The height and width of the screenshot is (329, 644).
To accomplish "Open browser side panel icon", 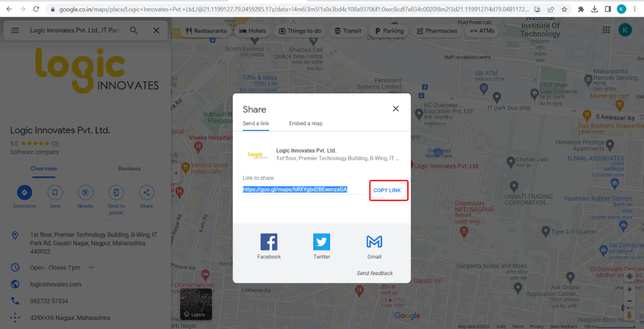I will (608, 8).
